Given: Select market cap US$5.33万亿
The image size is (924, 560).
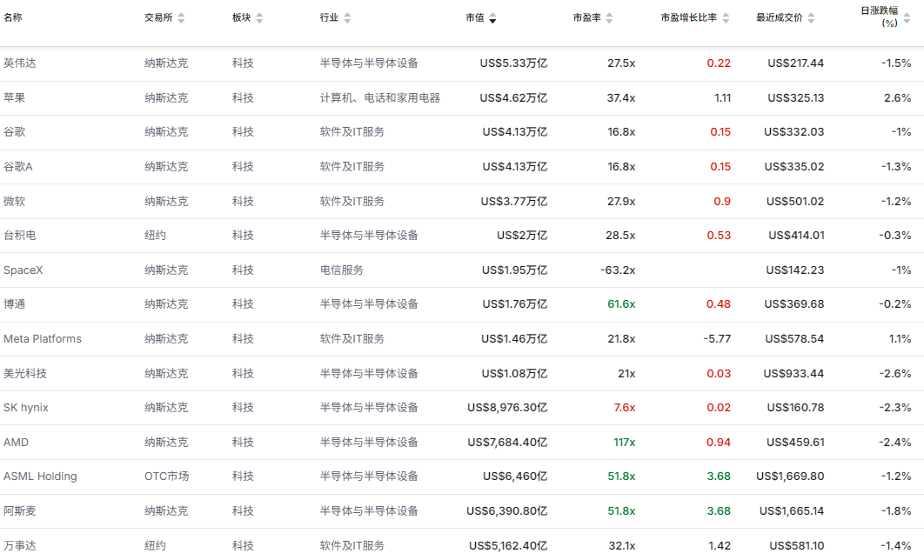Looking at the screenshot, I should (x=514, y=63).
